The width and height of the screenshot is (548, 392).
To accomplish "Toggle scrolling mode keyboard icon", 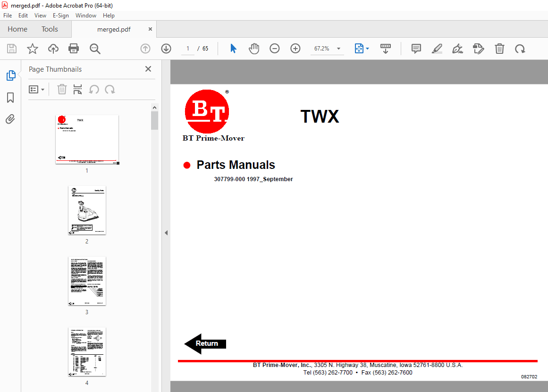I will (386, 49).
